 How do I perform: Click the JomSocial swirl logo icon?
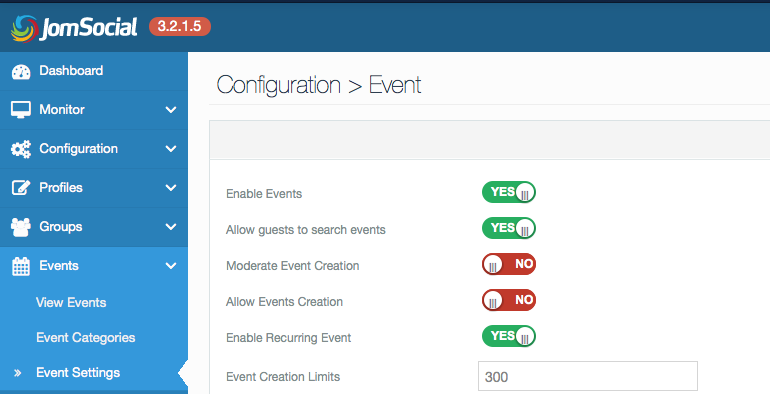tap(24, 28)
